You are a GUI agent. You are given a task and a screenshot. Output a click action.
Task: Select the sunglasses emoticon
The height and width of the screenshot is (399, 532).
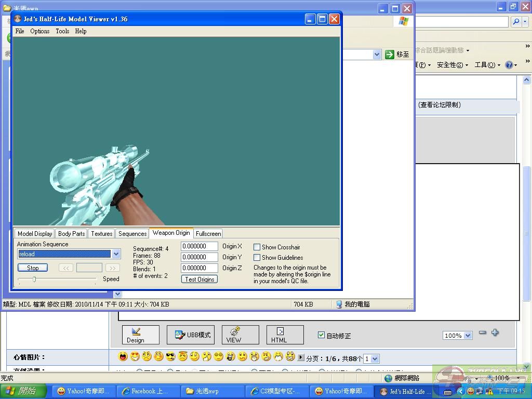[170, 356]
